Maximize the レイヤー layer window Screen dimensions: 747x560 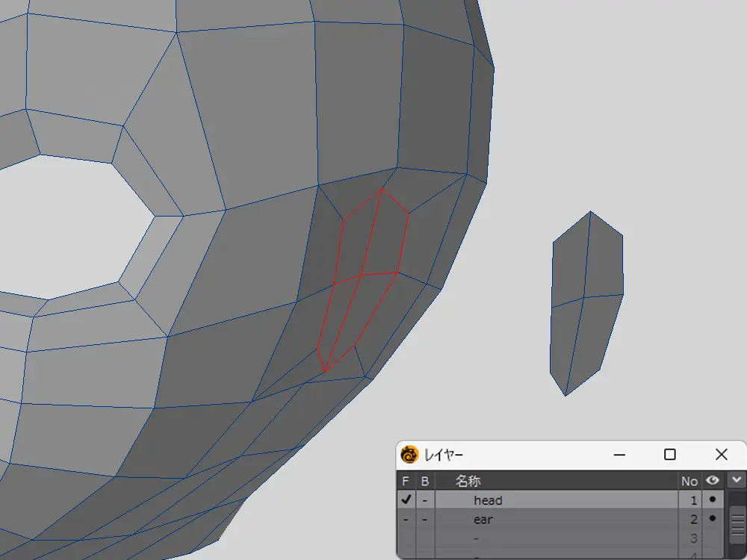click(670, 455)
